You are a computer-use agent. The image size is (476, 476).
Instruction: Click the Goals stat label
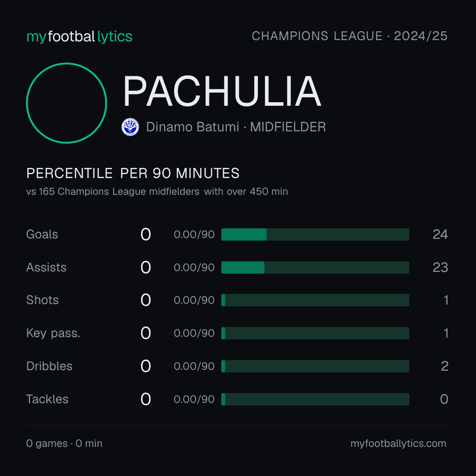pyautogui.click(x=42, y=234)
